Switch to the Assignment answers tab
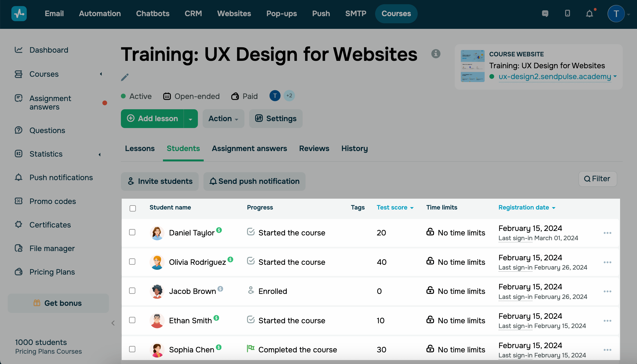637x364 pixels. pyautogui.click(x=249, y=148)
